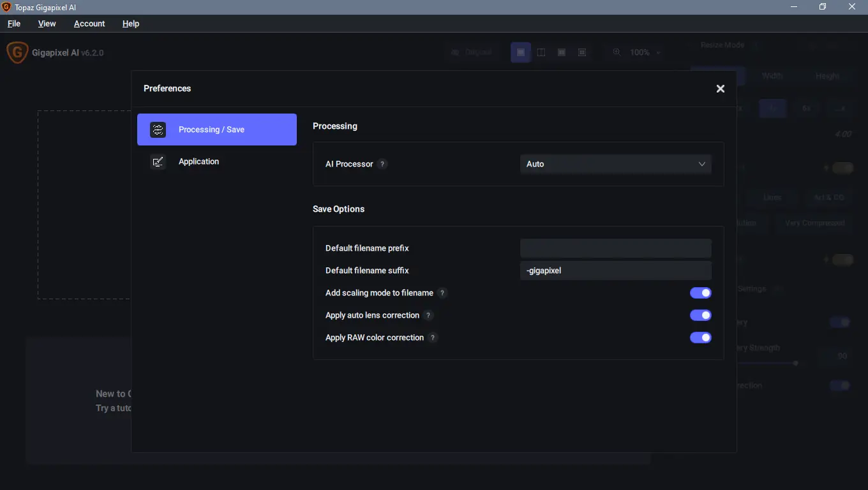
Task: Show help for RAW color correction
Action: (x=433, y=338)
